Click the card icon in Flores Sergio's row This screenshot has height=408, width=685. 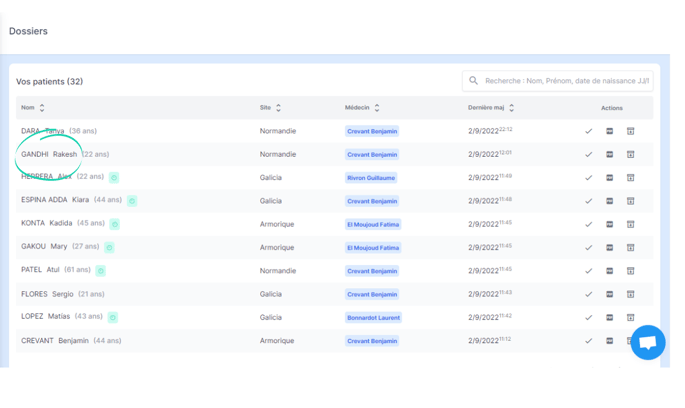(x=610, y=294)
